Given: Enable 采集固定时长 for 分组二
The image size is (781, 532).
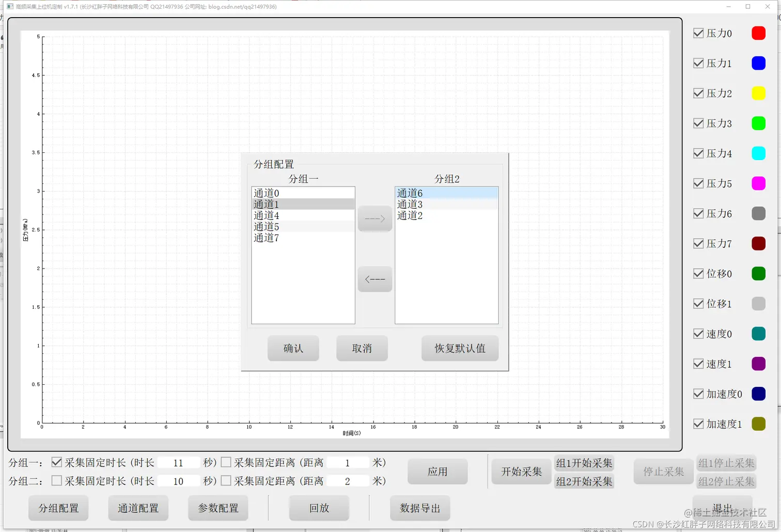Looking at the screenshot, I should pos(57,480).
